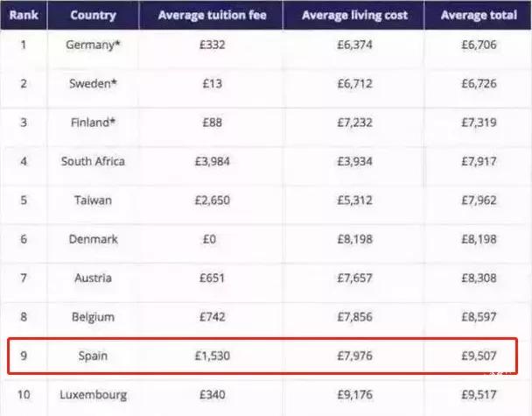Click the Average tuition fee header
Viewport: 532px width, 416px height.
pyautogui.click(x=210, y=16)
